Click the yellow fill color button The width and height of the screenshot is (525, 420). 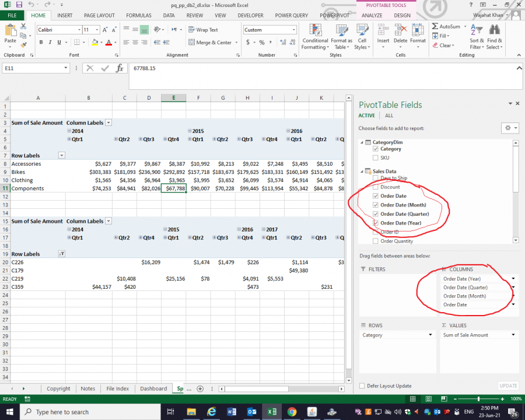[94, 42]
